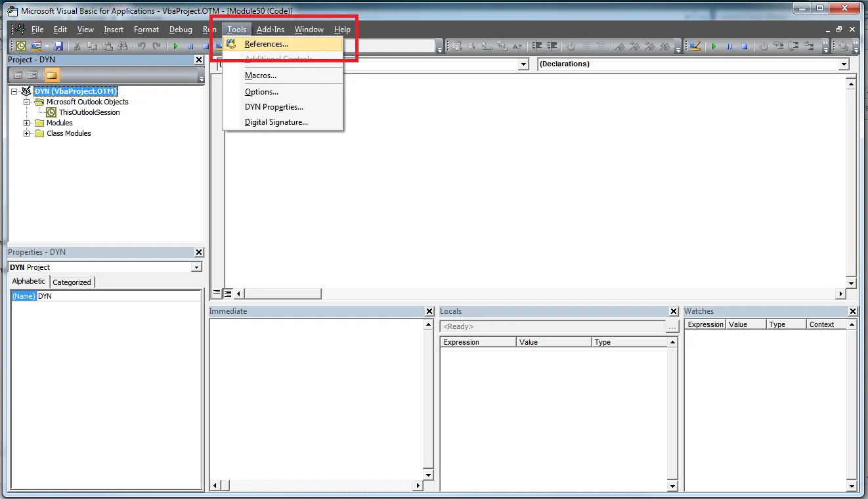This screenshot has height=499, width=868.
Task: Open the DYN Project properties dropdown
Action: pos(196,267)
